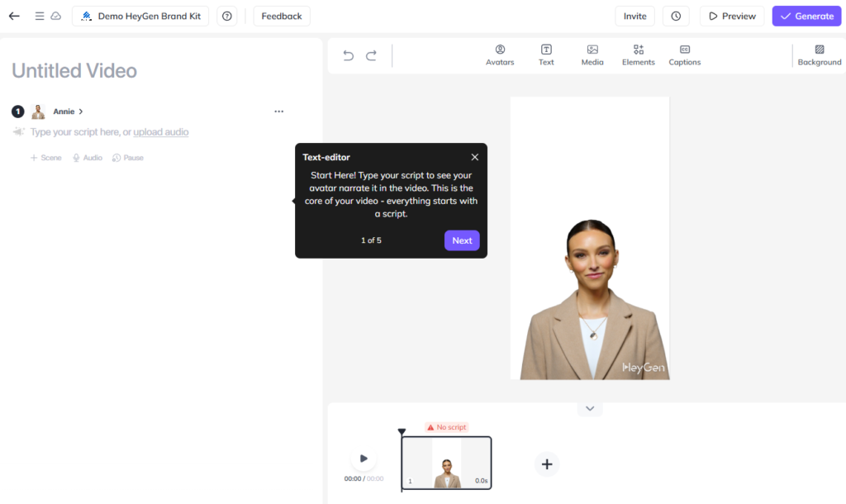Collapse the timeline with the chevron
This screenshot has height=504, width=846.
[x=590, y=408]
